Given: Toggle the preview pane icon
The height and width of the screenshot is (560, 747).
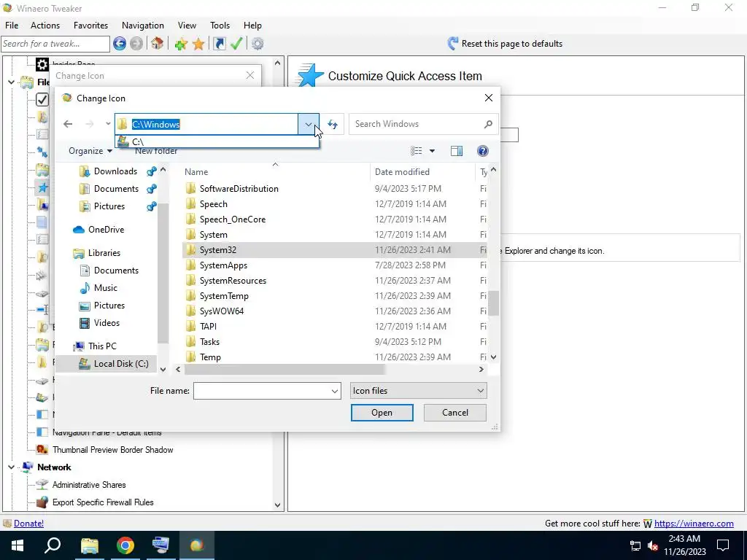Looking at the screenshot, I should [457, 151].
